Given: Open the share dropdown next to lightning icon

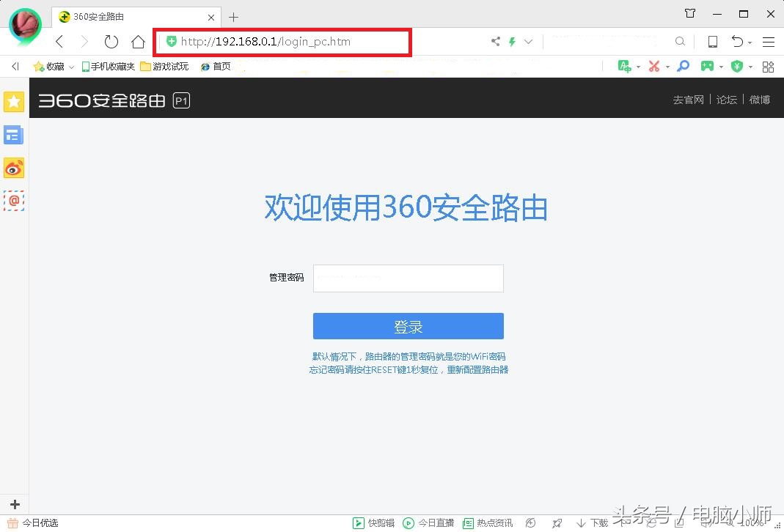Looking at the screenshot, I should tap(528, 42).
